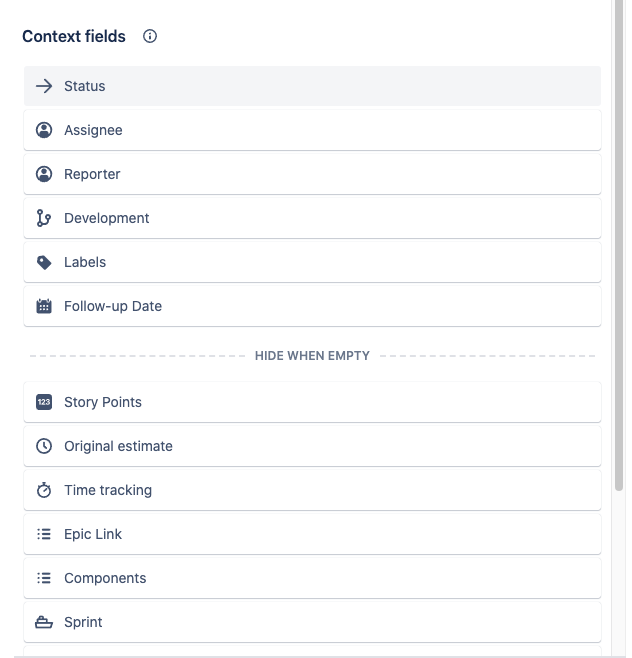Screen dimensions: 632x658
Task: Click the branch icon on Development field
Action: pos(44,218)
